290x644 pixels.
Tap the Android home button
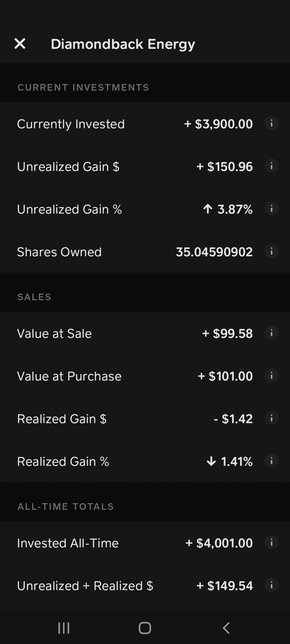(x=145, y=628)
